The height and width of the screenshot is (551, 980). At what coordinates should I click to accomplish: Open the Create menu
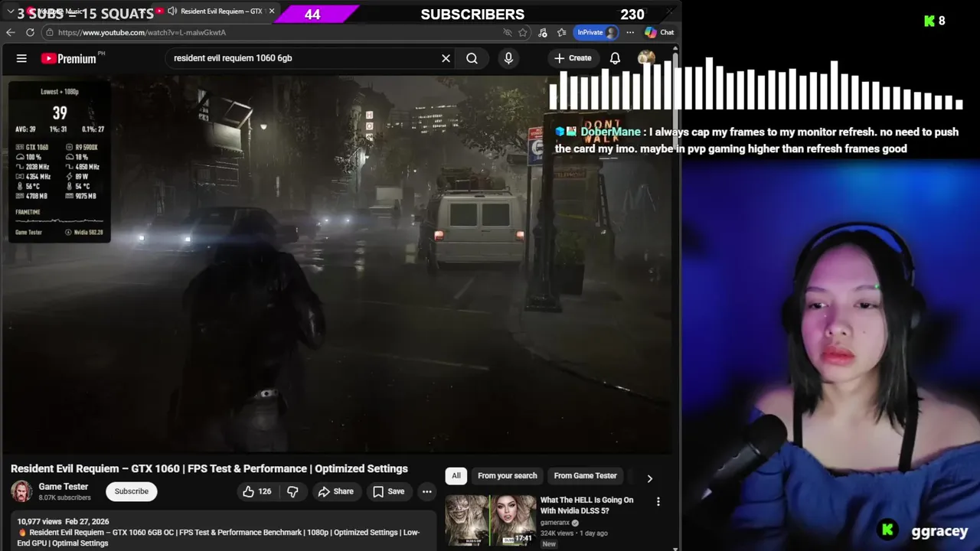[573, 58]
